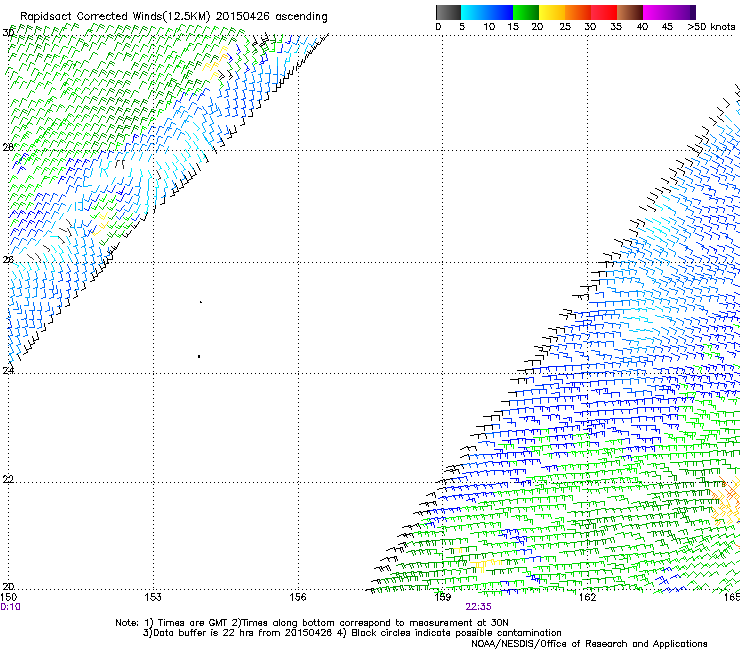The width and height of the screenshot is (740, 650).
Task: Click the blue 10-15 knots legend color
Action: tap(500, 12)
